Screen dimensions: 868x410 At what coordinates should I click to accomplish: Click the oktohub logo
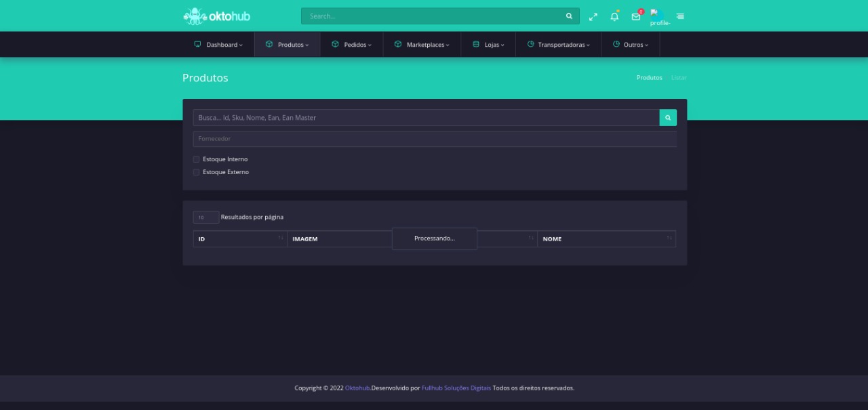(216, 16)
